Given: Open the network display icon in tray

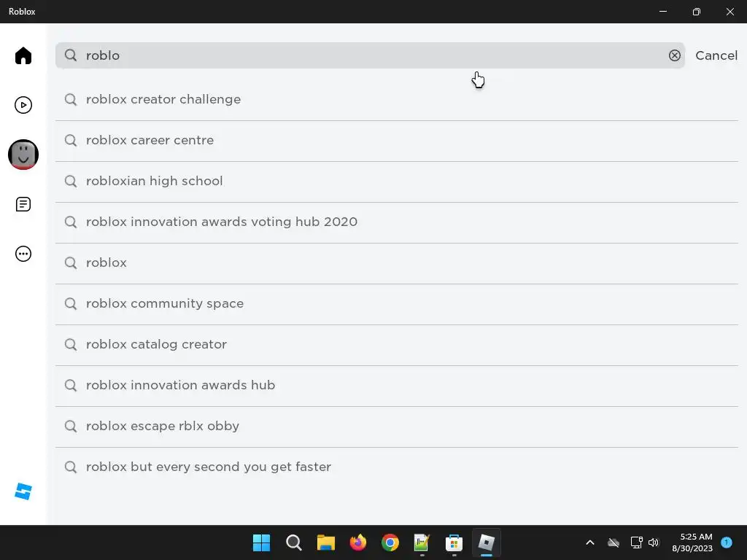Looking at the screenshot, I should [636, 542].
